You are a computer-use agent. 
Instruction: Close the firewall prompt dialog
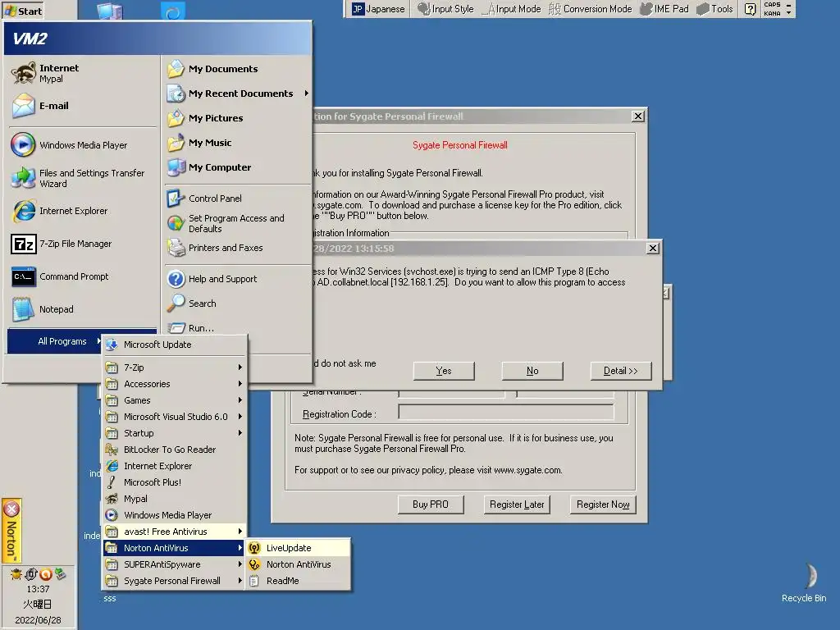pyautogui.click(x=652, y=248)
